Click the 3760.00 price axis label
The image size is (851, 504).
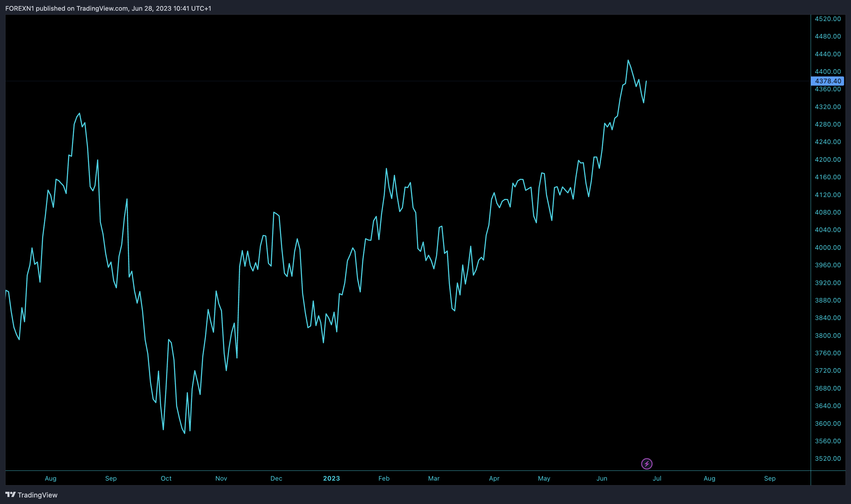(828, 353)
